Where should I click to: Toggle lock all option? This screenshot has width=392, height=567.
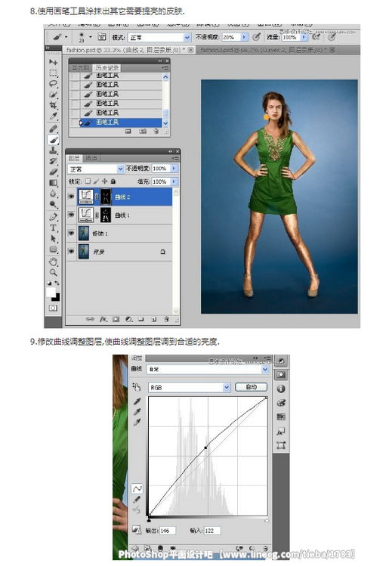[113, 181]
